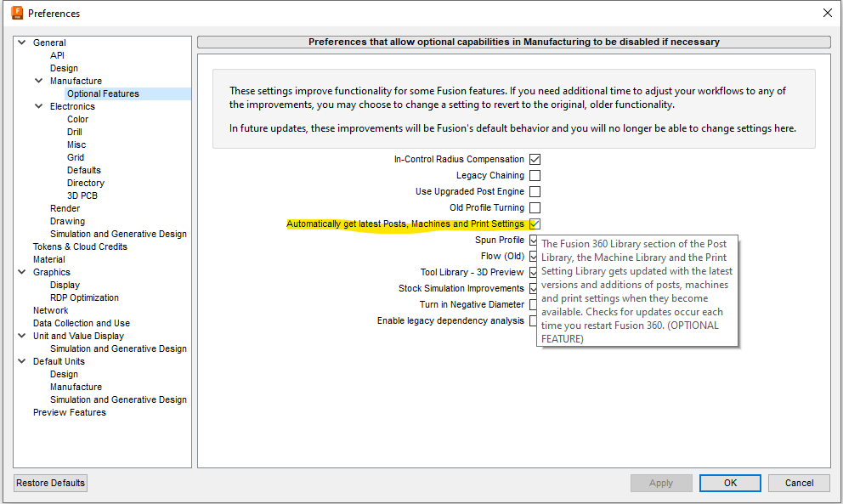Enable Old Profile Turning checkbox
Image resolution: width=843 pixels, height=504 pixels.
(x=535, y=207)
